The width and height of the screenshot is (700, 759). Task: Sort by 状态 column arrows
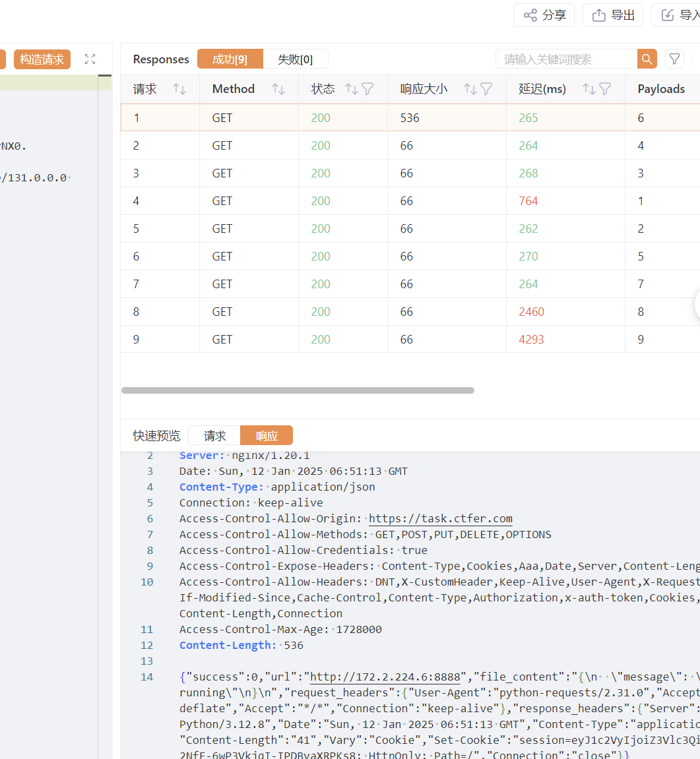(352, 89)
